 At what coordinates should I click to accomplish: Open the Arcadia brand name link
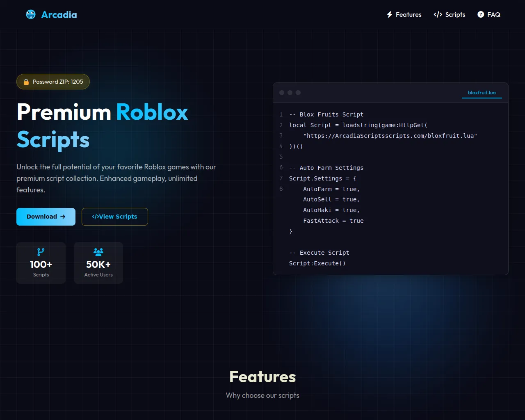(59, 15)
